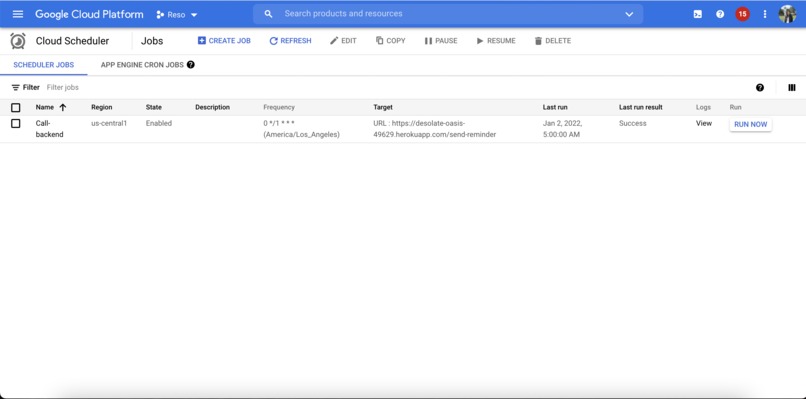Click the Target column header
Screen dimensions: 806x399
(383, 107)
